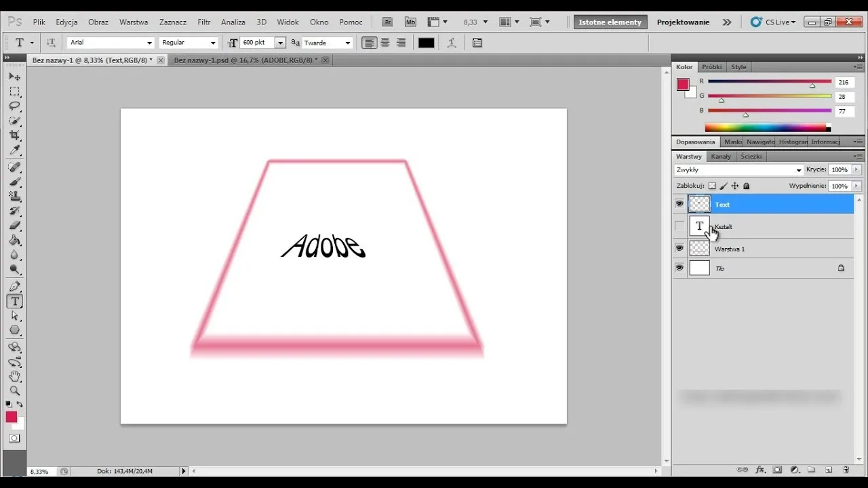
Task: Hide the Text layer
Action: (679, 204)
